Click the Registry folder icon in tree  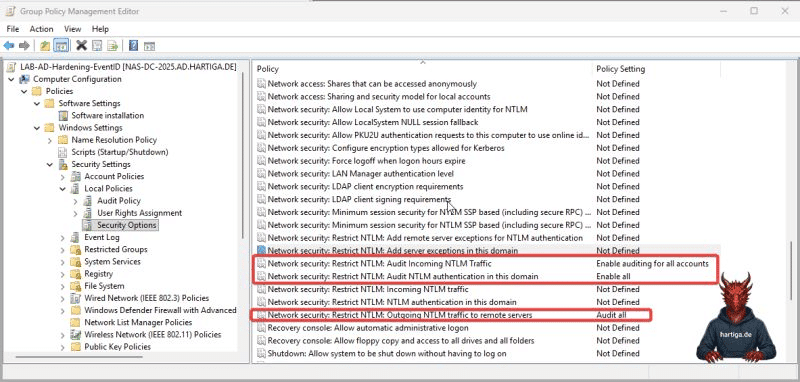tap(76, 274)
